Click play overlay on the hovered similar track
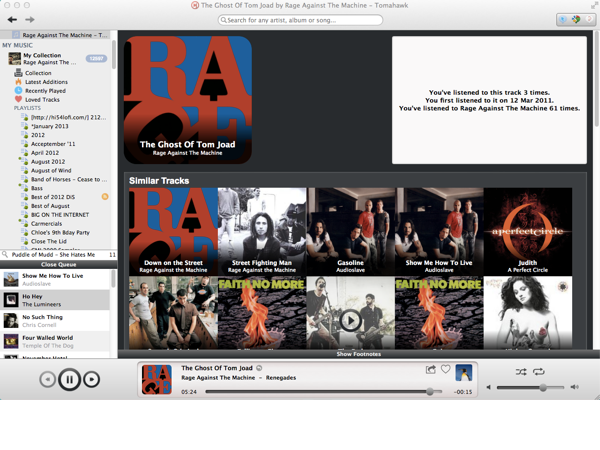This screenshot has width=600, height=450. [x=350, y=320]
